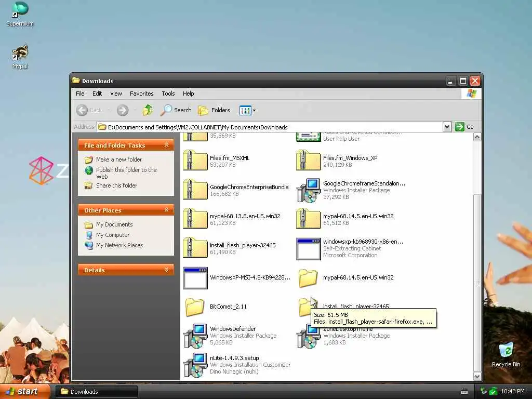Click scrollbar down arrow in file list
The width and height of the screenshot is (532, 399).
[477, 376]
